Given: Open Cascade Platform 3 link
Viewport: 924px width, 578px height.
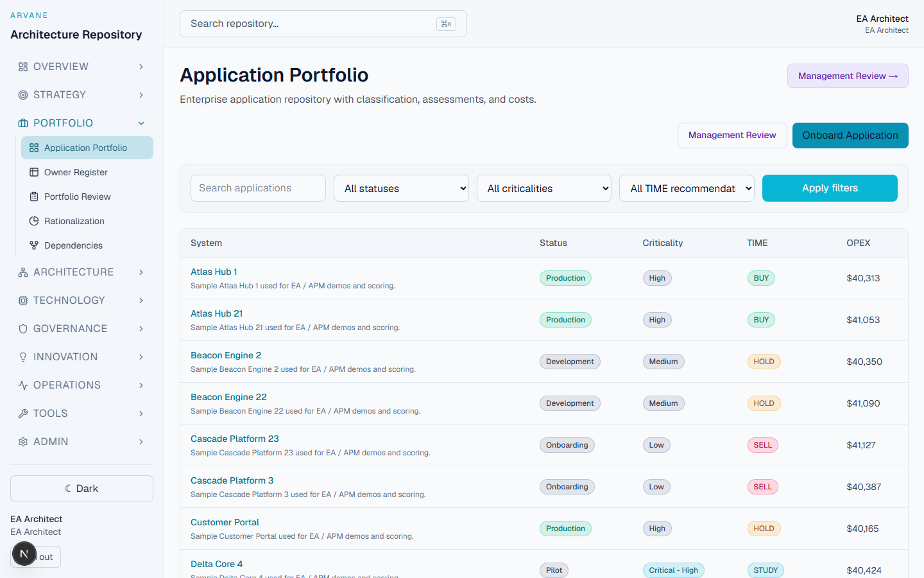Looking at the screenshot, I should pos(232,480).
